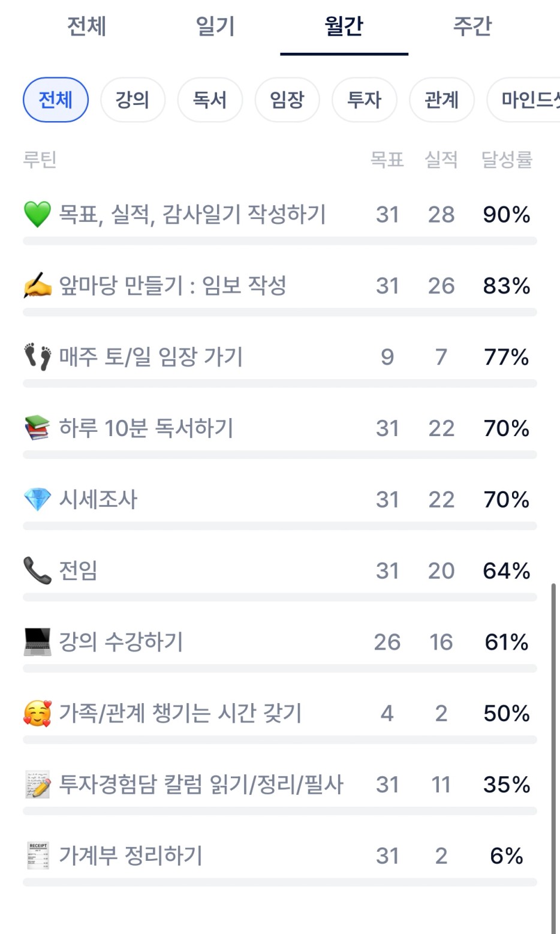
Task: Select the 임장 category chip
Action: coord(287,100)
